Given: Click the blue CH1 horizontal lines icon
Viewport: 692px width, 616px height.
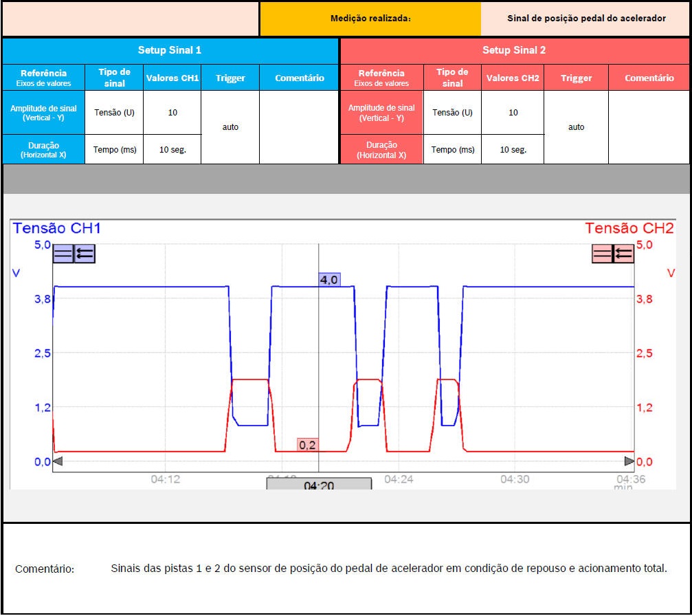Looking at the screenshot, I should tap(63, 254).
